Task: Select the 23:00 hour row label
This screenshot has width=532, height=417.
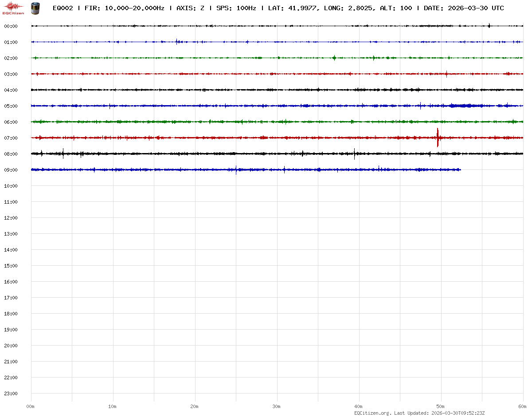Action: point(11,393)
